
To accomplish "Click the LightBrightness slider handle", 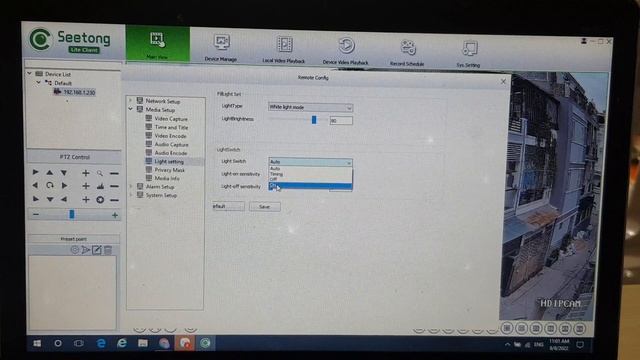I will (314, 120).
